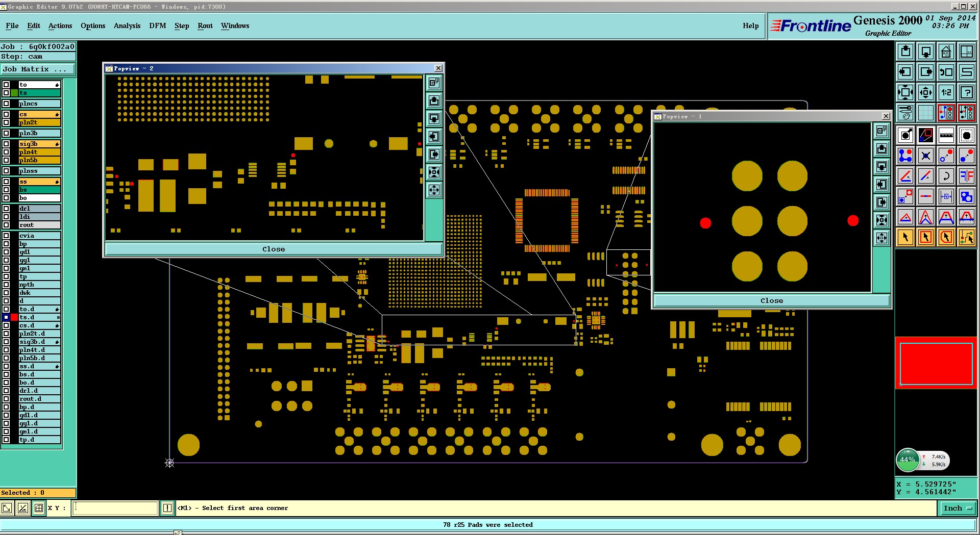Click the X Y coordinate input field
This screenshot has width=980, height=535.
(x=115, y=508)
